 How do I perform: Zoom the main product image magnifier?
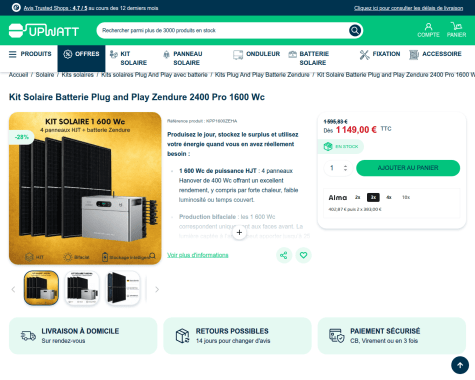pos(152,256)
